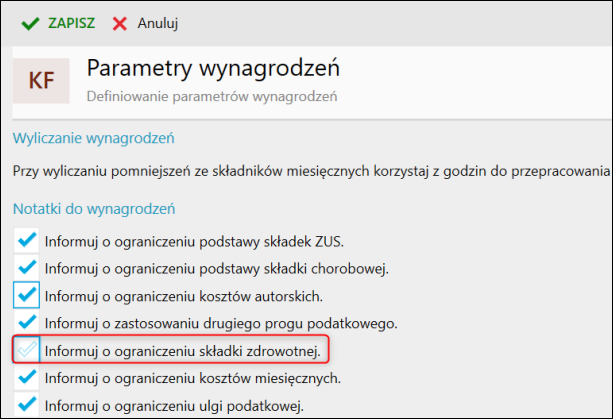This screenshot has width=613, height=419.
Task: Uncheck the 'ograniczeniu kosztów autorskich' checkbox
Action: [x=27, y=295]
